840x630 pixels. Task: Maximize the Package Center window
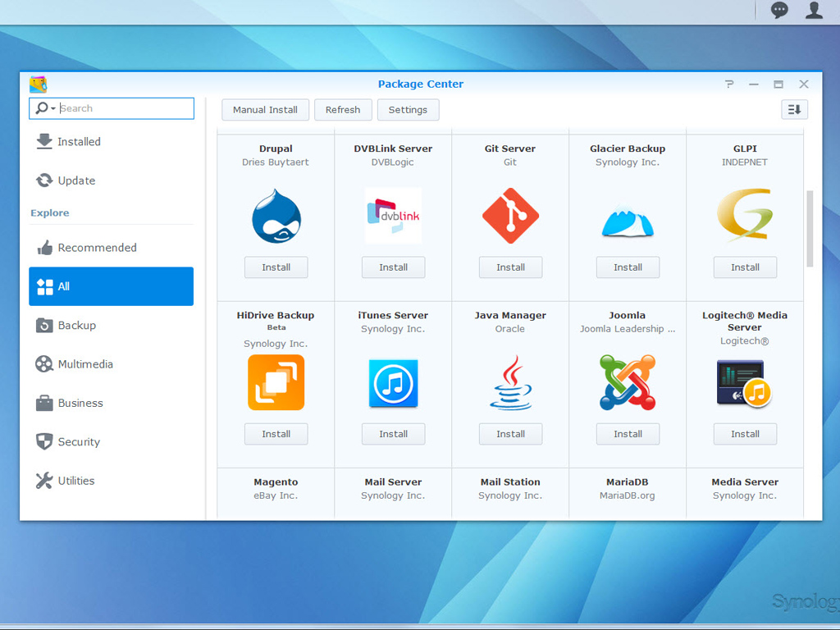778,84
